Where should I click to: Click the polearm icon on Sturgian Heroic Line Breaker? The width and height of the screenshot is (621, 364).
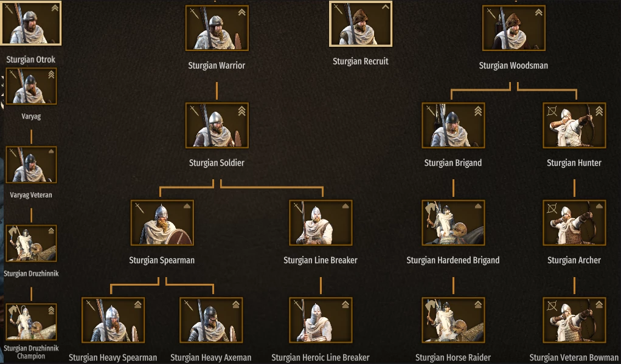pyautogui.click(x=297, y=305)
